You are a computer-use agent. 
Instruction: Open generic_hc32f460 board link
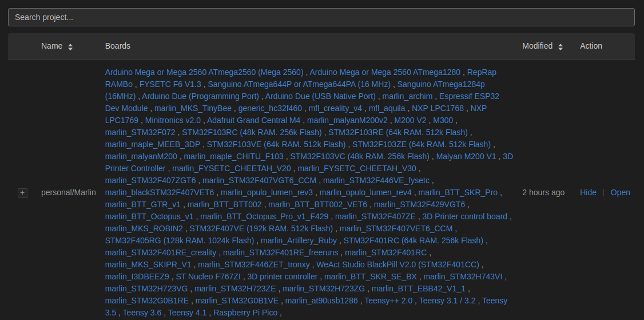pyautogui.click(x=270, y=109)
